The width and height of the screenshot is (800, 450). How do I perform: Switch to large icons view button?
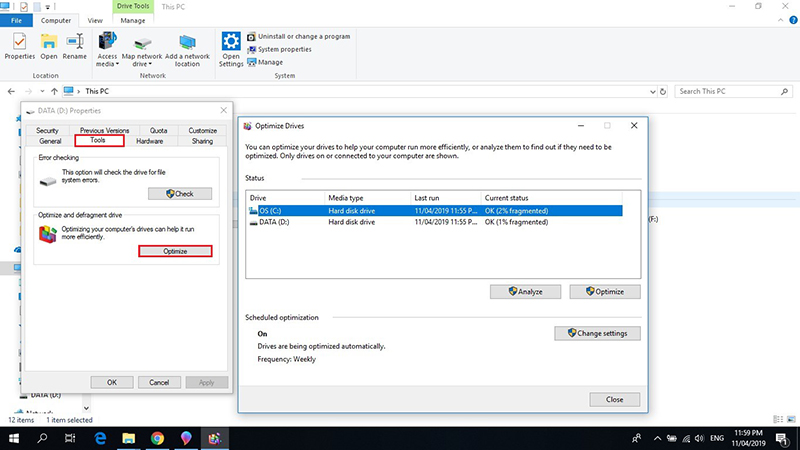791,419
